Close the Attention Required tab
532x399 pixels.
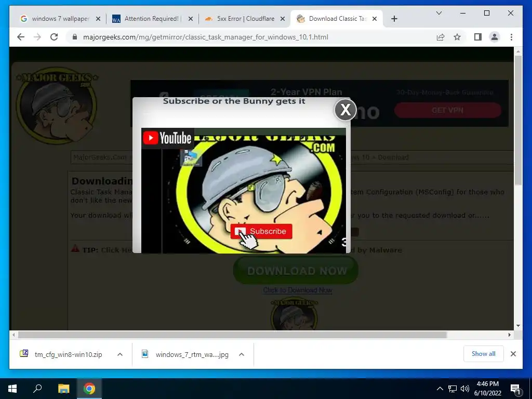191,19
